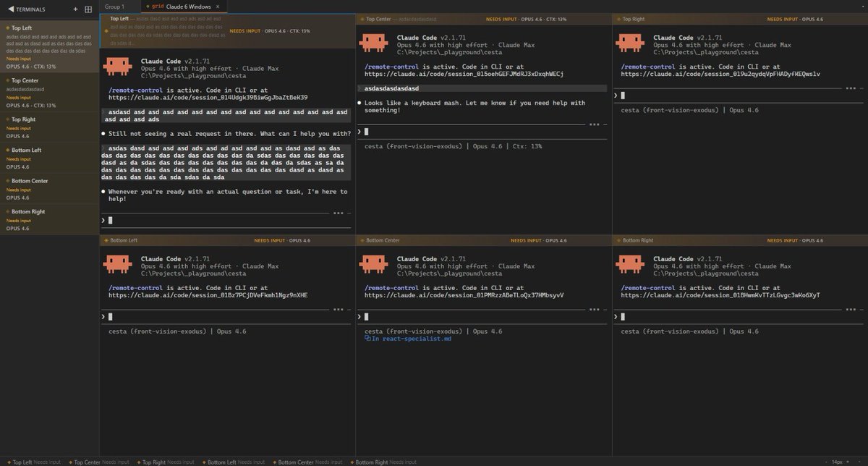Click the Top Center pane header
The height and width of the screenshot is (466, 868).
pos(483,20)
